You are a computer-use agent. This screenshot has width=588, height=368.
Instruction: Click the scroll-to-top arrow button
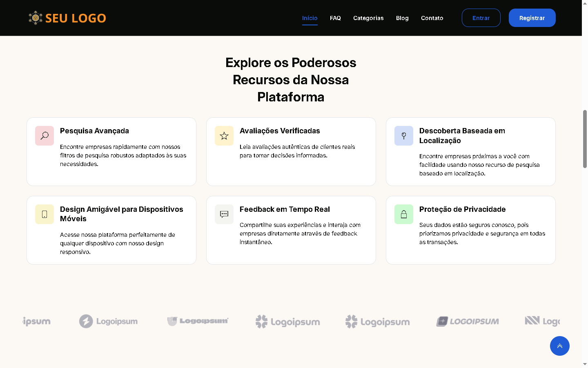point(559,346)
